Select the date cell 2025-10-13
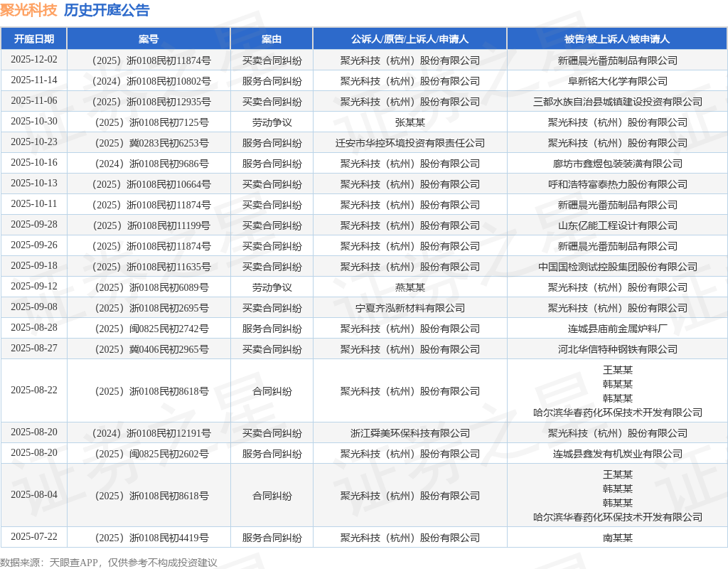 [34, 183]
